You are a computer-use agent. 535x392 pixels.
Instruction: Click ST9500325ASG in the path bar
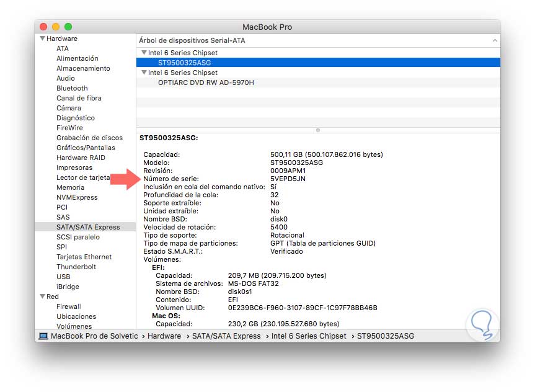point(386,336)
